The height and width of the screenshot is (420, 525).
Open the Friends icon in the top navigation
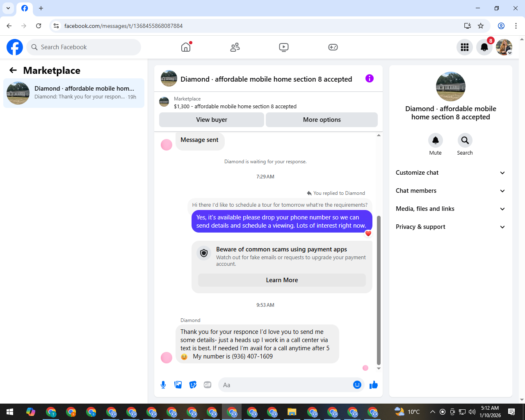(235, 47)
